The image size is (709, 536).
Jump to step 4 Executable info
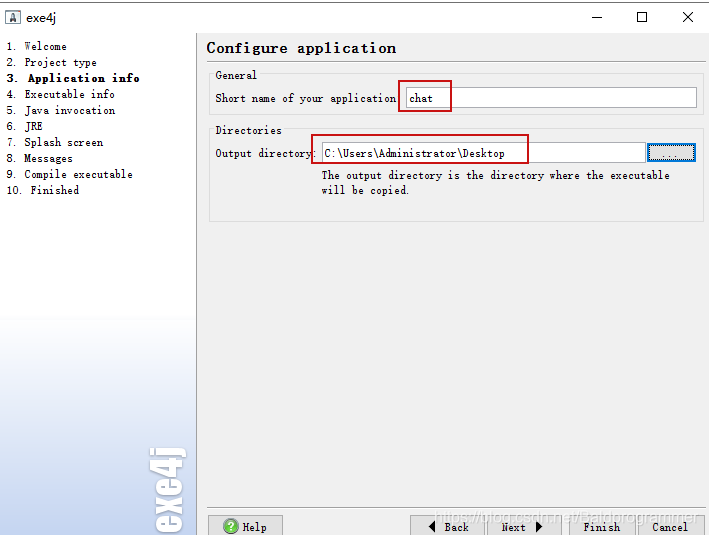(61, 94)
